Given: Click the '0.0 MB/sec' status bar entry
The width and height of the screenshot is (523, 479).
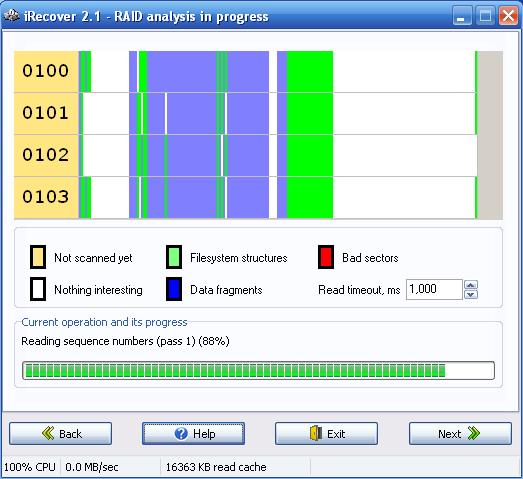Looking at the screenshot, I should (92, 467).
